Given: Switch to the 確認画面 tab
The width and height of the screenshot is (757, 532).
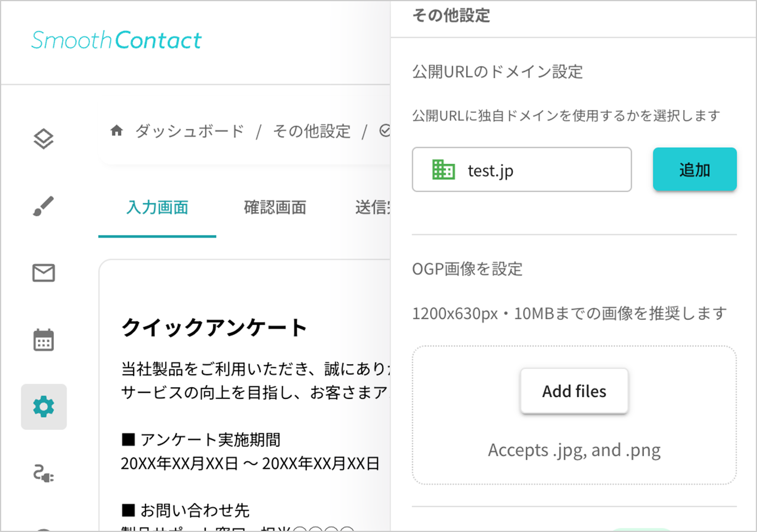Looking at the screenshot, I should tap(274, 207).
